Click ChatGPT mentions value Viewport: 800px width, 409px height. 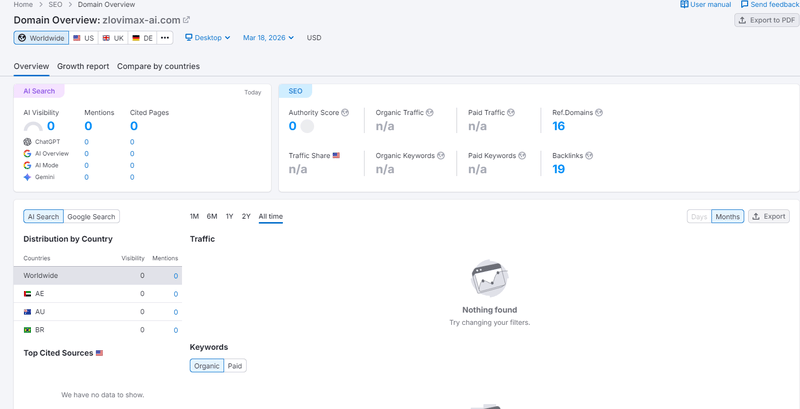point(86,142)
